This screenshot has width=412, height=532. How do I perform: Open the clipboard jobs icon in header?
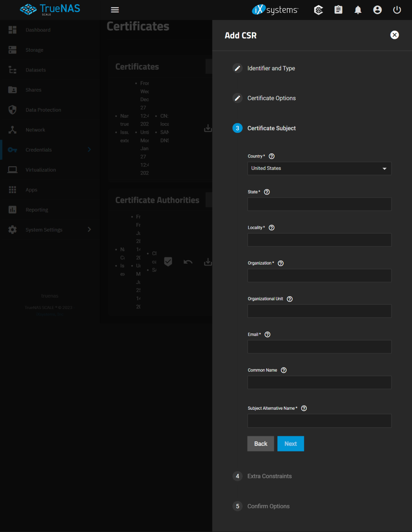pyautogui.click(x=338, y=10)
